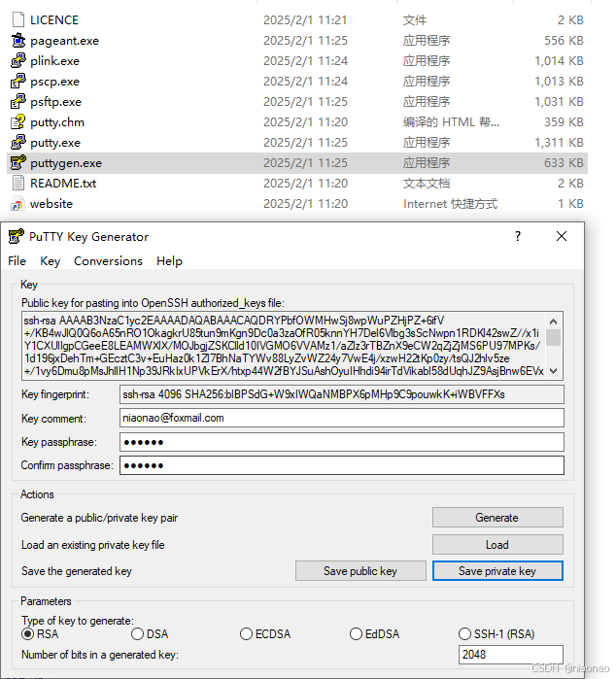Click the public key scrollbar thumb

[x=553, y=337]
